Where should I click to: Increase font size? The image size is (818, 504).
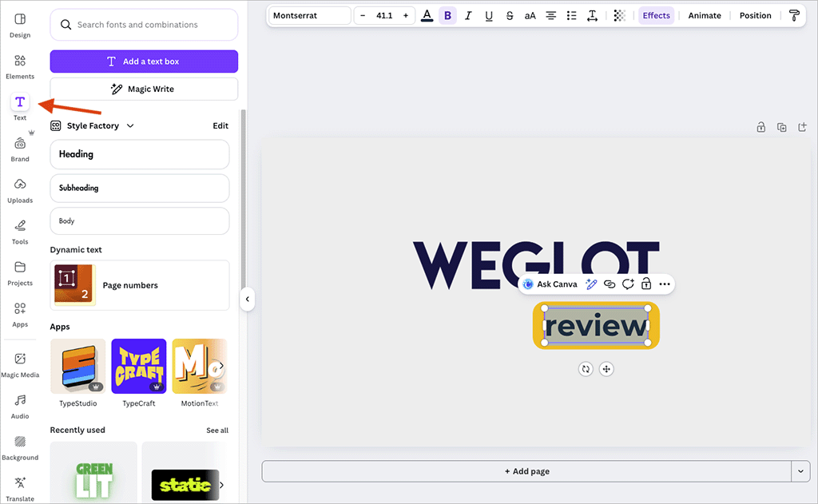click(x=405, y=16)
